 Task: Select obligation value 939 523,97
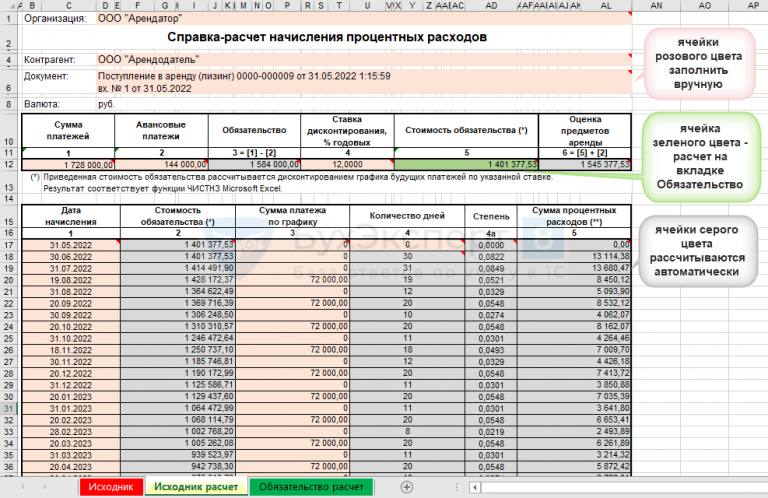178,455
